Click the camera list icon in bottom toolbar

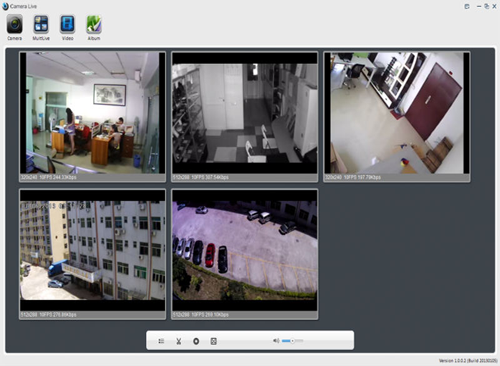(161, 341)
